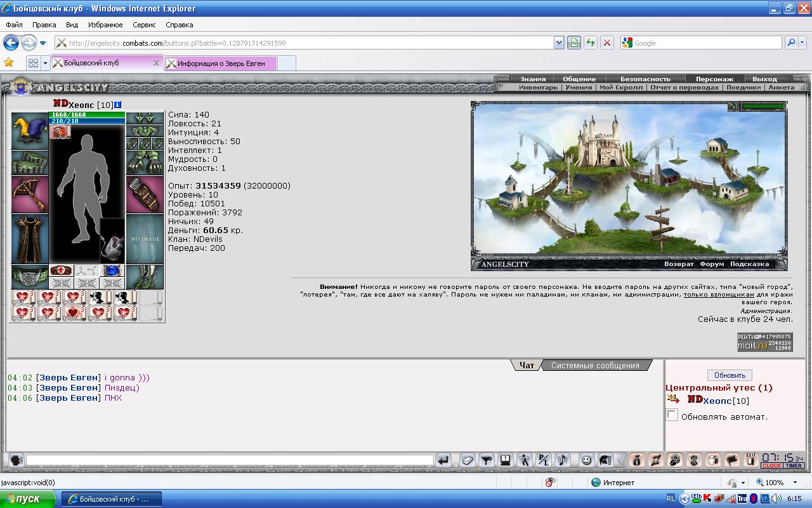Click the eraser clear chat icon
The width and height of the screenshot is (812, 508).
coord(468,460)
